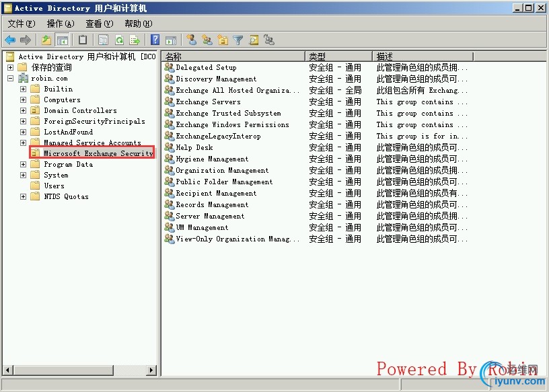Toggle the action pane toolbar icon

coord(171,40)
